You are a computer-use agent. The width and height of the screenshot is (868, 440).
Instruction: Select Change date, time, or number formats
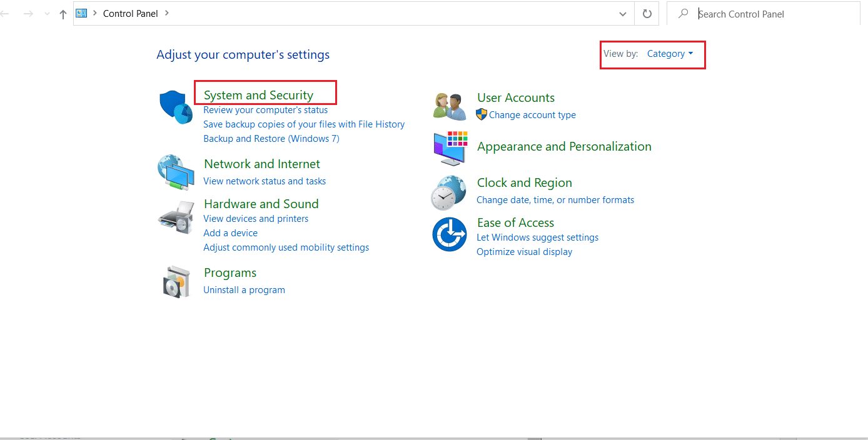[555, 200]
